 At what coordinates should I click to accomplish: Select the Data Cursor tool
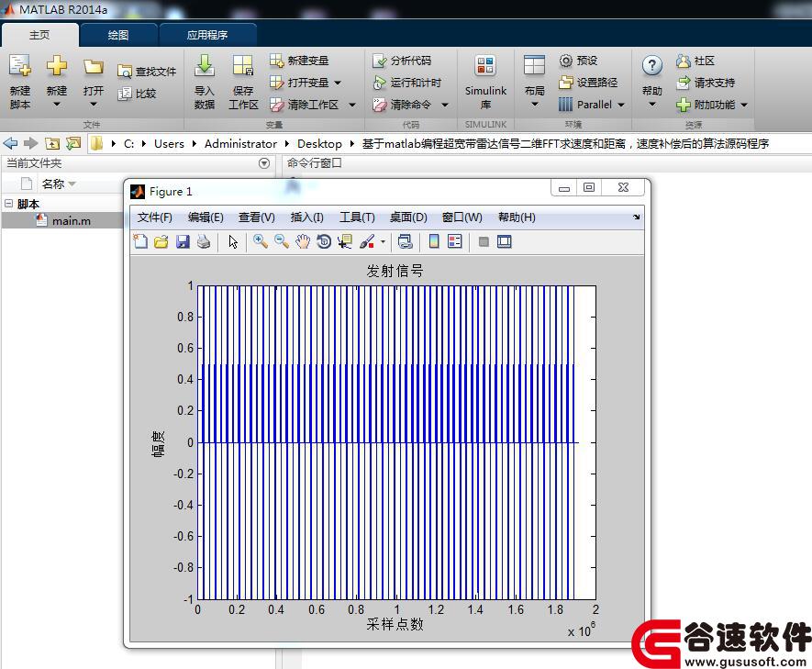344,242
